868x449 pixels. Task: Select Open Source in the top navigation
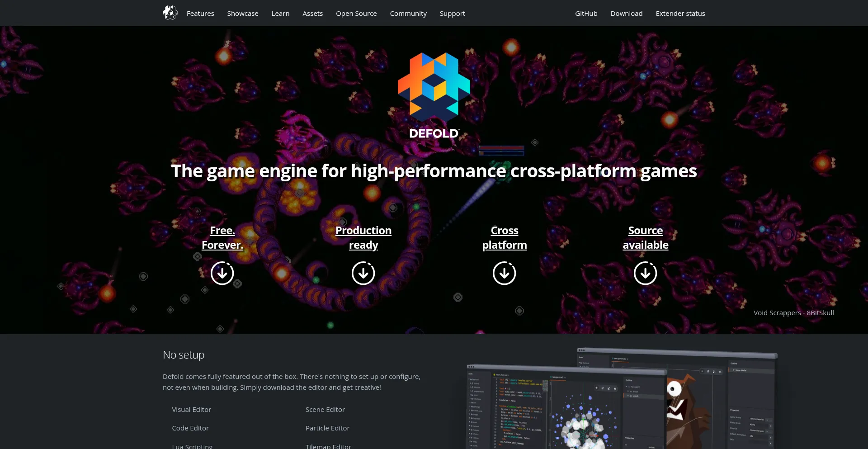click(x=356, y=14)
